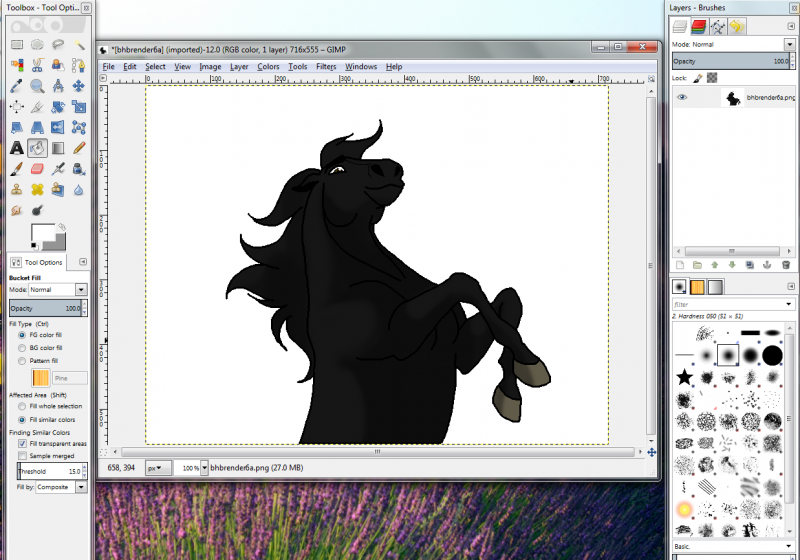Viewport: 800px width, 560px height.
Task: Click the foreground color swatch
Action: coord(43,234)
